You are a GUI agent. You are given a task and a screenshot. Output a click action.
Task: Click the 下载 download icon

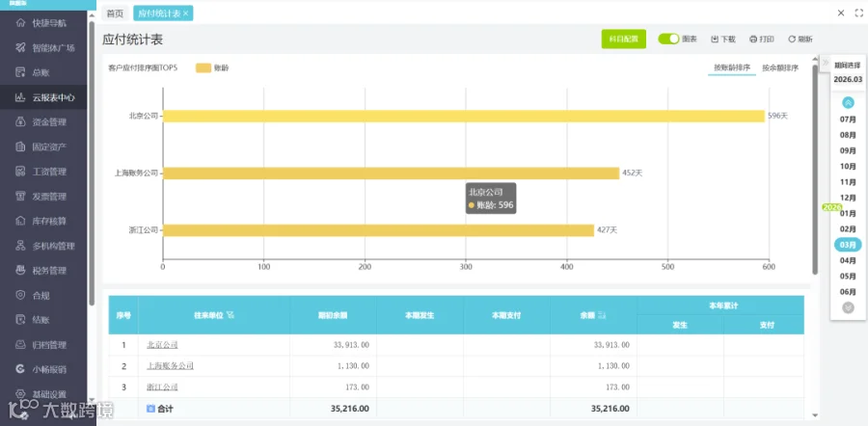point(715,40)
